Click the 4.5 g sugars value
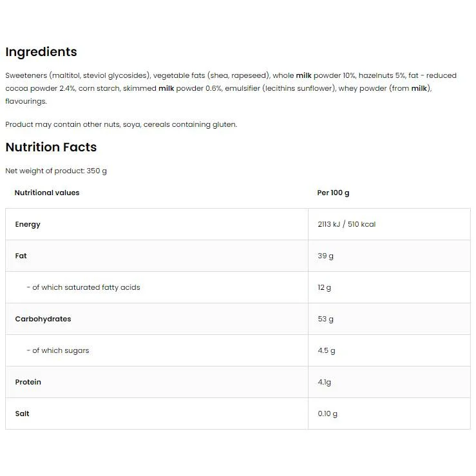476x476 pixels. pos(327,350)
